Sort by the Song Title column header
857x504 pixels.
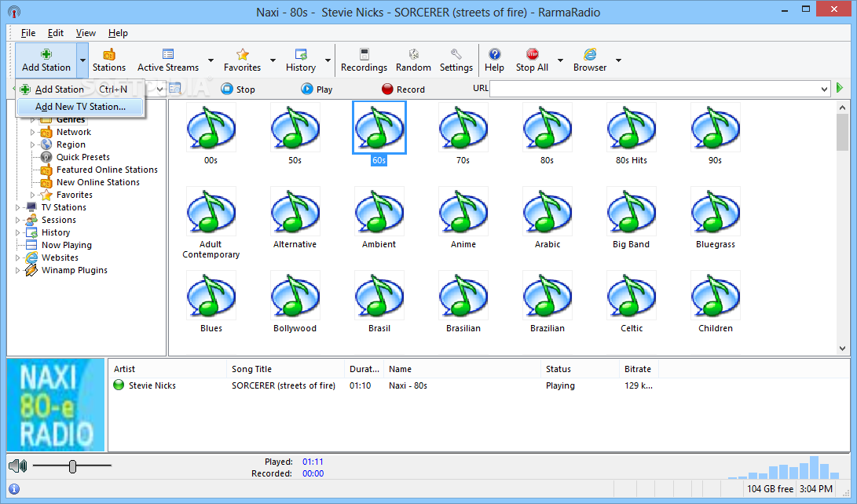[285, 369]
